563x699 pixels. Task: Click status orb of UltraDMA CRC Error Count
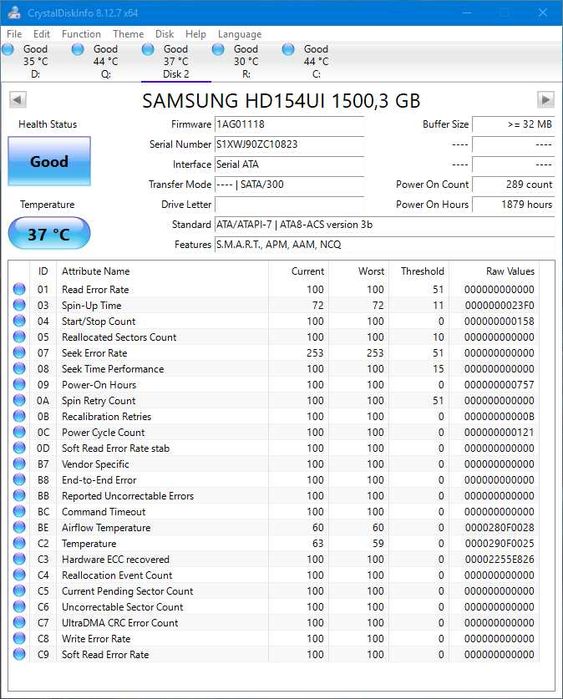(19, 623)
